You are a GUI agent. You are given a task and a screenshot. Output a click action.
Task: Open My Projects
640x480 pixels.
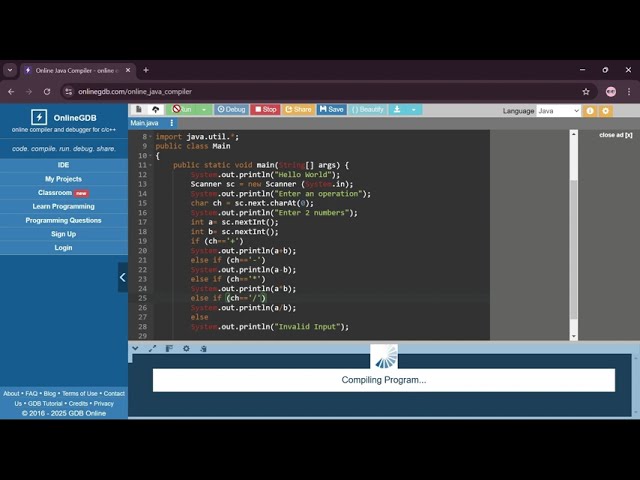pyautogui.click(x=63, y=179)
